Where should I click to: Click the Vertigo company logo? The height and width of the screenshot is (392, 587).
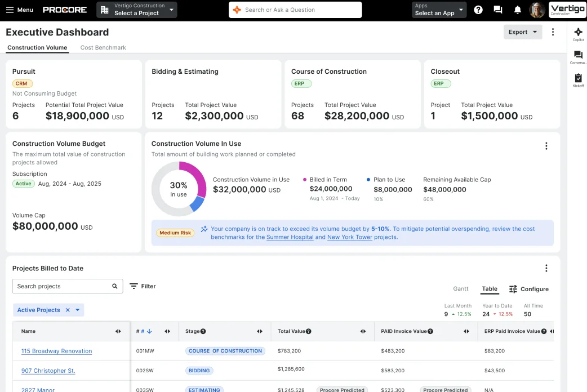tap(567, 10)
